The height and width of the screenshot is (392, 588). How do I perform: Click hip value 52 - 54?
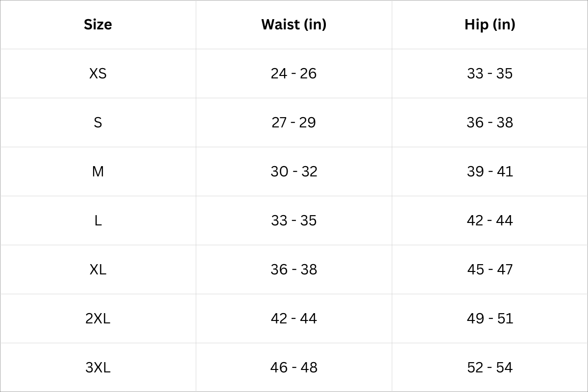click(x=490, y=367)
